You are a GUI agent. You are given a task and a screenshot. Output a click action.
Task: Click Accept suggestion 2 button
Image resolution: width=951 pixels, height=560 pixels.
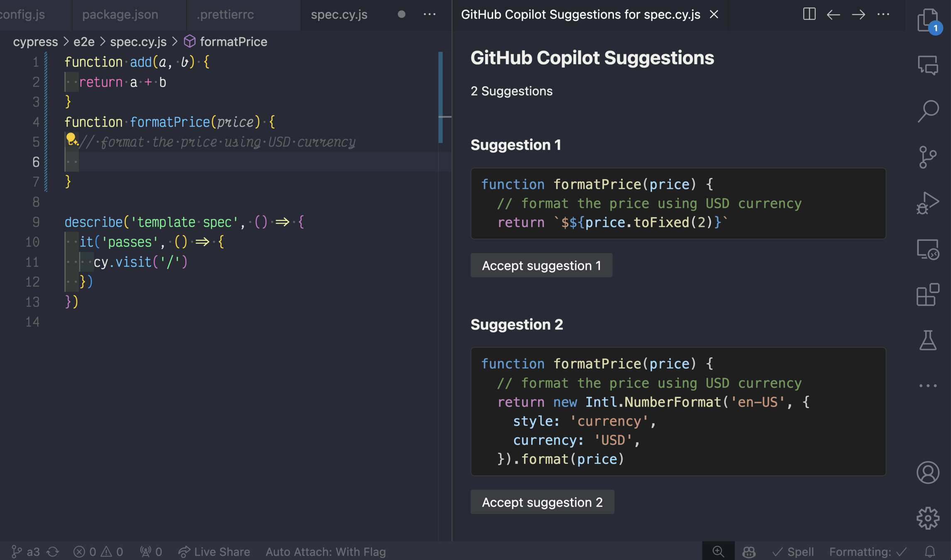pyautogui.click(x=542, y=502)
